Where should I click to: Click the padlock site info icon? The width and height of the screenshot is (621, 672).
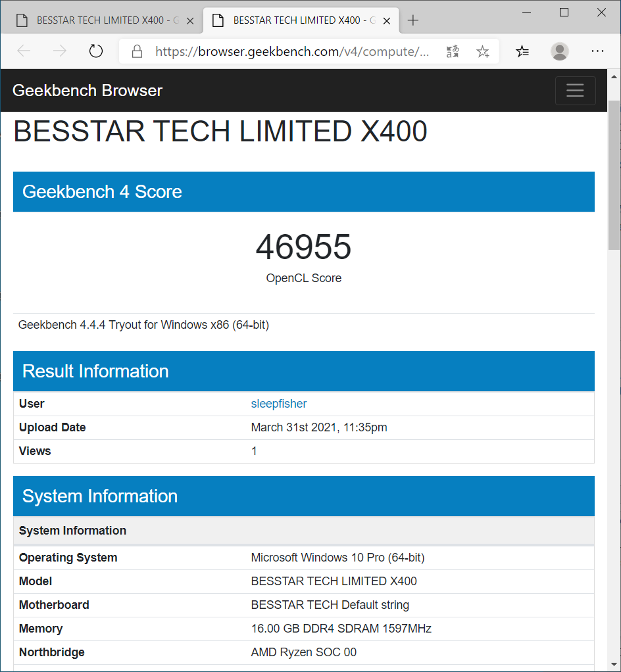click(137, 51)
